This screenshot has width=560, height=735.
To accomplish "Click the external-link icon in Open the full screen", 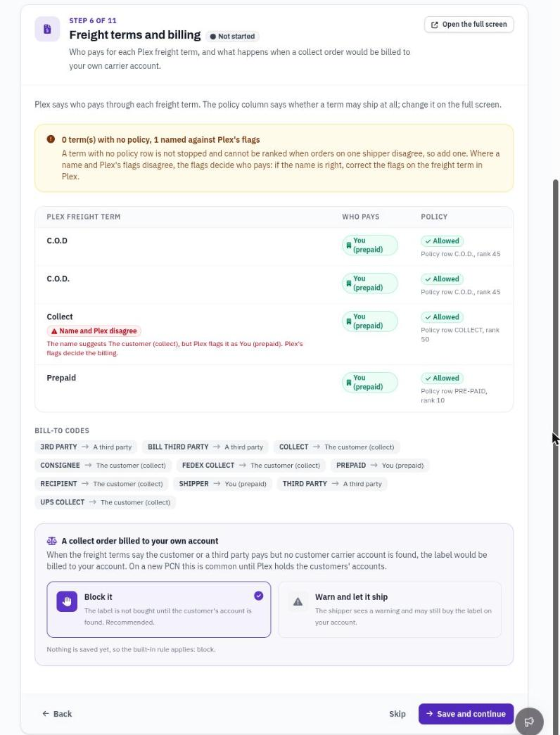I will point(434,25).
